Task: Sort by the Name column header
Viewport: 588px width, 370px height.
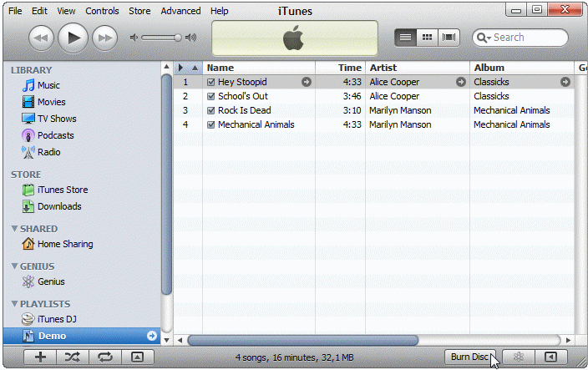Action: [x=259, y=68]
